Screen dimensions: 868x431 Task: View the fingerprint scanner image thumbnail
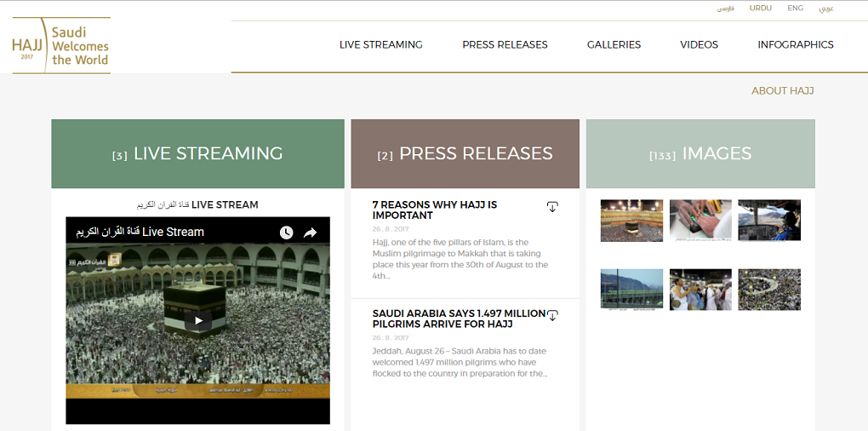700,221
